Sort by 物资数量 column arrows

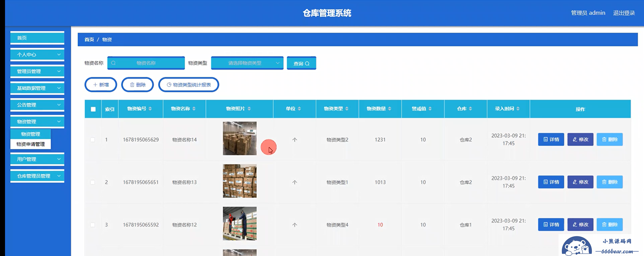coord(389,109)
